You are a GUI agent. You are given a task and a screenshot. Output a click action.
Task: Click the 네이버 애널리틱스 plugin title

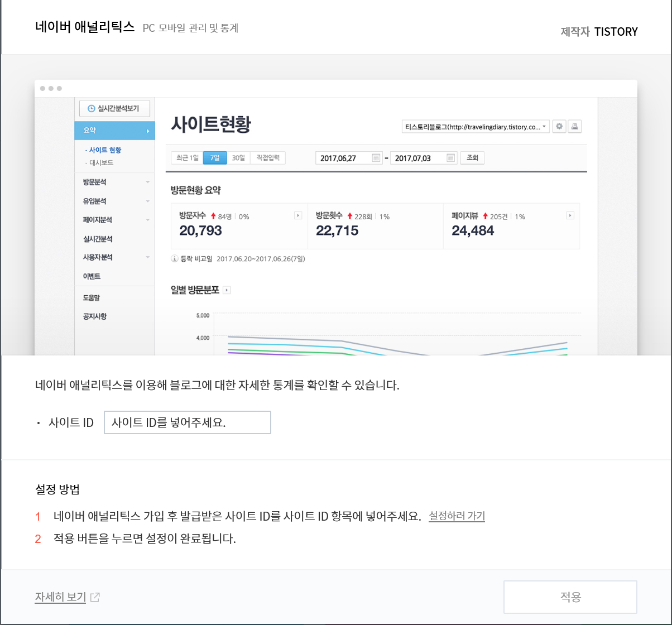pyautogui.click(x=85, y=27)
